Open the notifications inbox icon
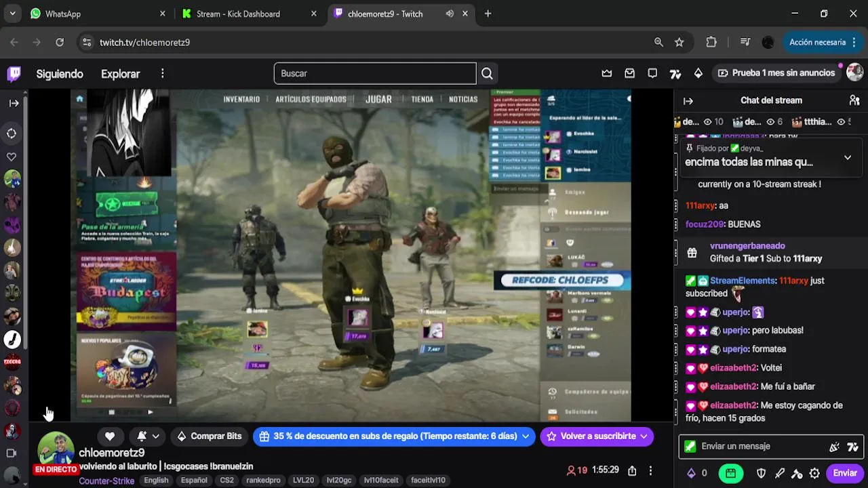Screen dimensions: 868x488 click(x=630, y=73)
